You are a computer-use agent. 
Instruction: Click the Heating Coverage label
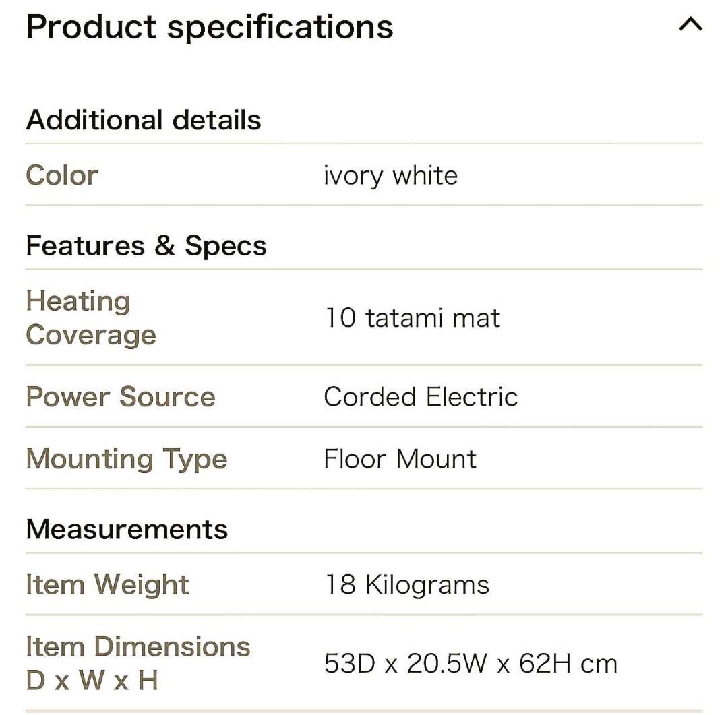pos(90,317)
